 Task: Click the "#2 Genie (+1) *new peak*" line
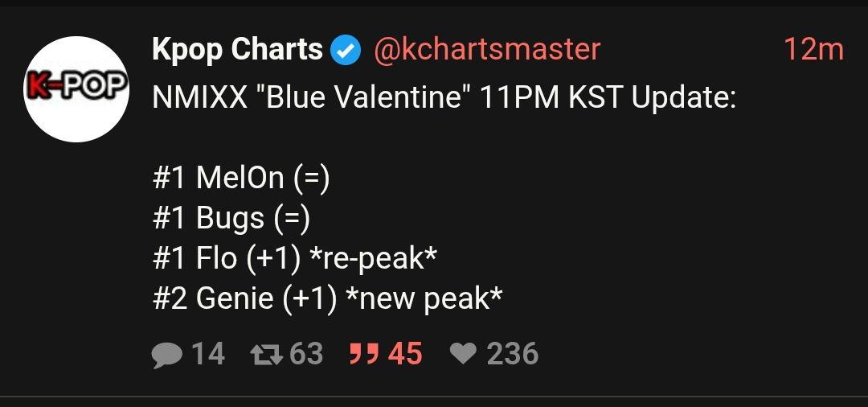coord(327,298)
